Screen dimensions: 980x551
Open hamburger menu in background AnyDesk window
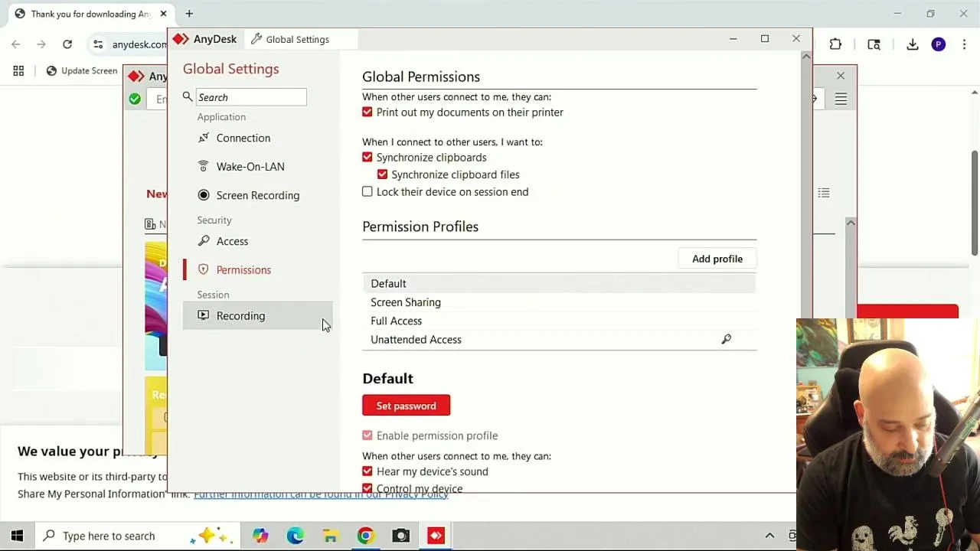click(841, 99)
